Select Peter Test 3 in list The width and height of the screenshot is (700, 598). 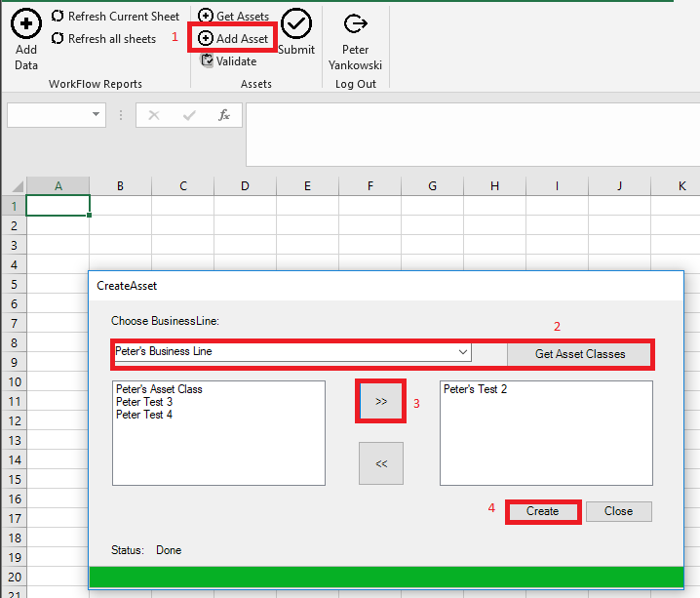point(144,402)
